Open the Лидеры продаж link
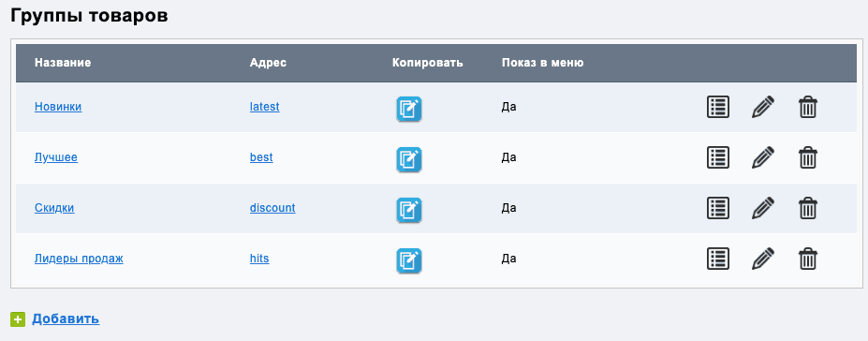This screenshot has width=868, height=341. [79, 259]
